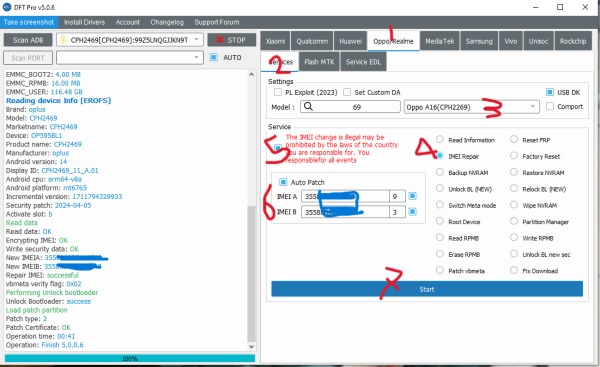Open the Changelog menu
Screen dimensions: 600x367
pyautogui.click(x=167, y=22)
